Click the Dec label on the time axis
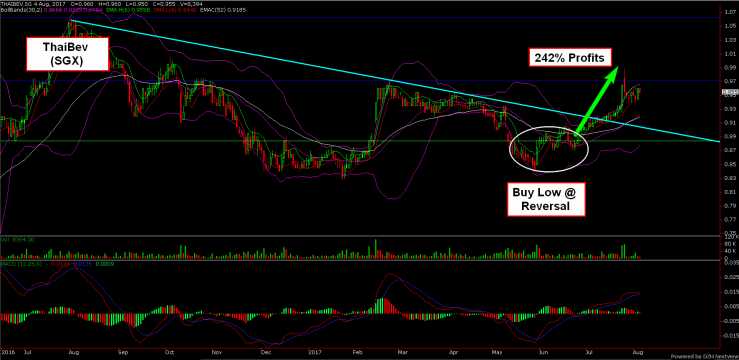The width and height of the screenshot is (739, 360). point(266,352)
